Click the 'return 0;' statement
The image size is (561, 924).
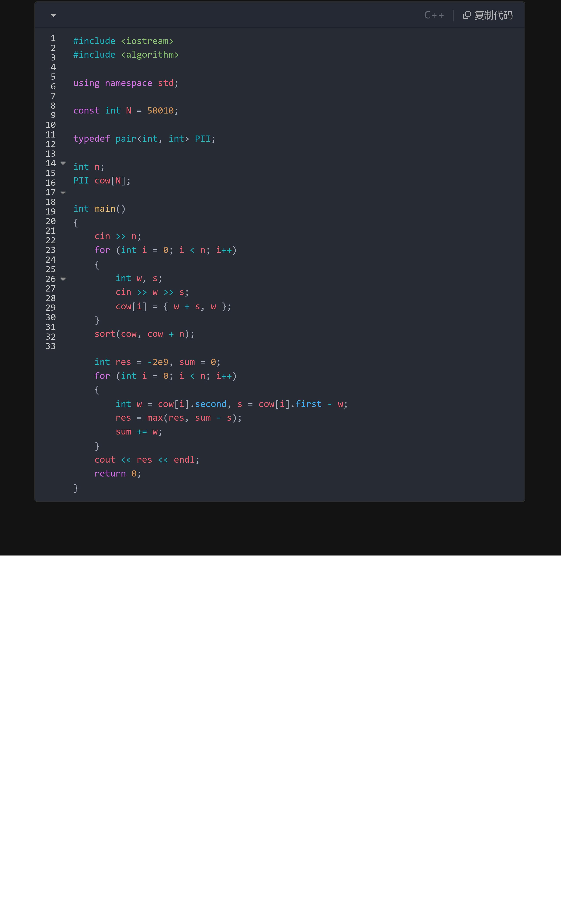pos(117,474)
